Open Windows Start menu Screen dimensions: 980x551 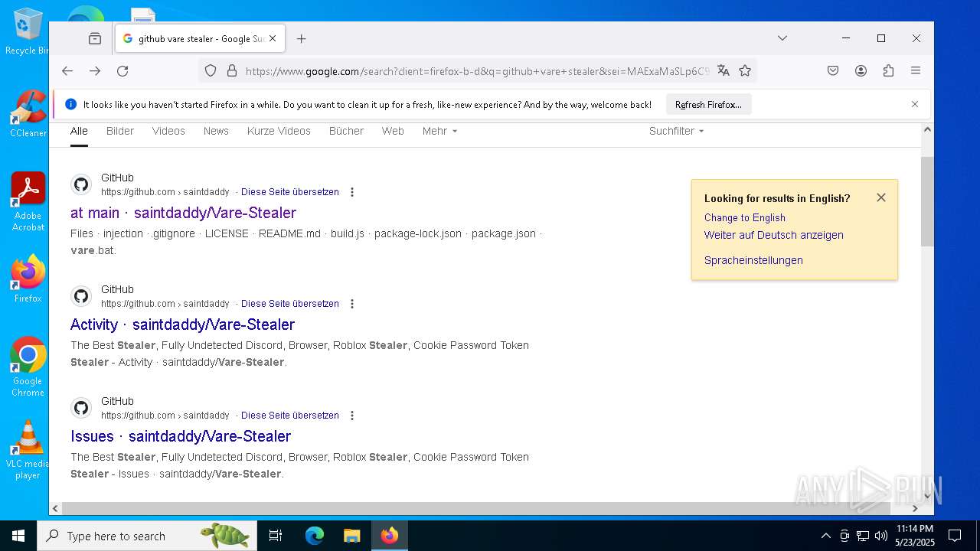(18, 536)
